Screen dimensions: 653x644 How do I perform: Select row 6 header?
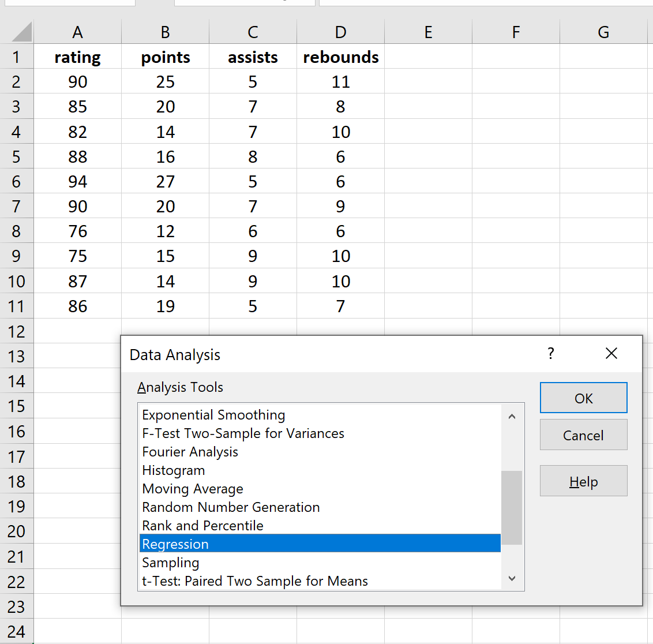point(17,181)
